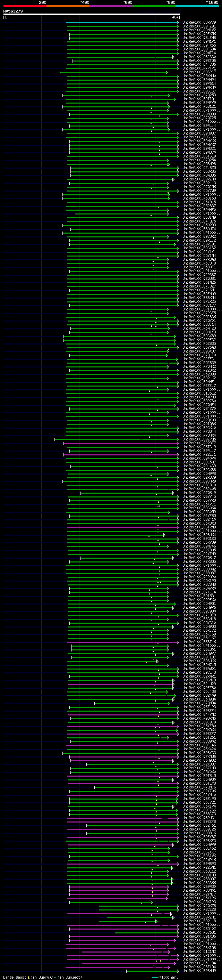Select the UniRef100_Q3TPT1 label
Image resolution: width=222 pixels, height=980 pixels.
coord(199,940)
